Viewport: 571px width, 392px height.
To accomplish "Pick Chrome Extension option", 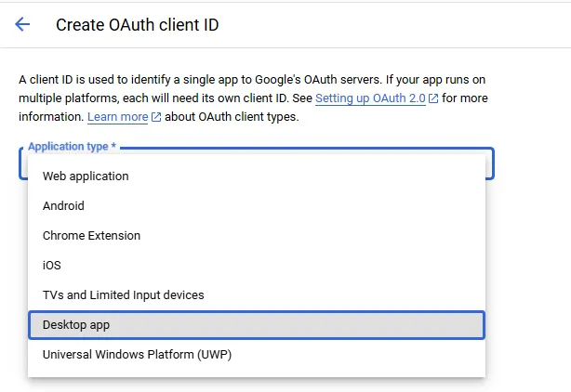I will (257, 236).
